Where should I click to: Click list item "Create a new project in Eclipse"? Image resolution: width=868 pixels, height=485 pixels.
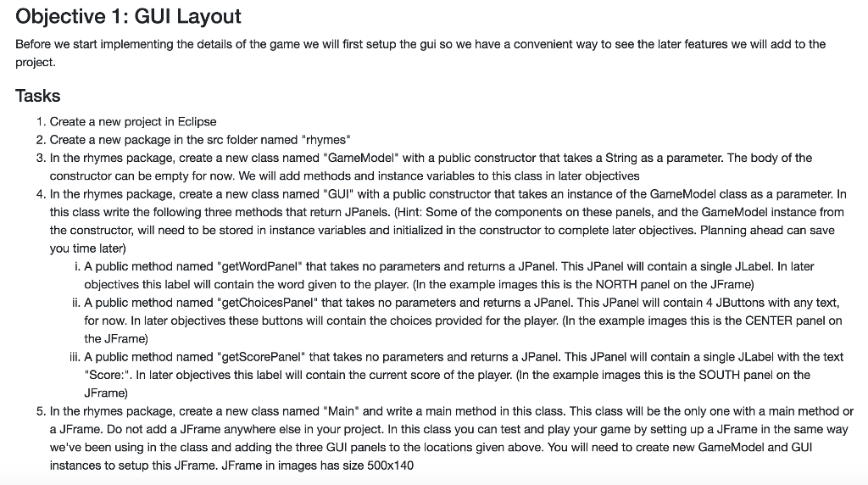(x=133, y=122)
